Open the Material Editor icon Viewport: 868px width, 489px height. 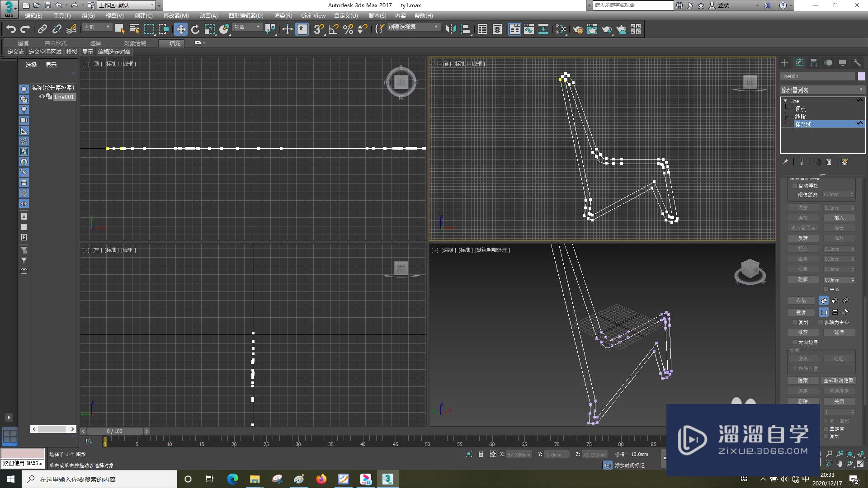click(561, 29)
